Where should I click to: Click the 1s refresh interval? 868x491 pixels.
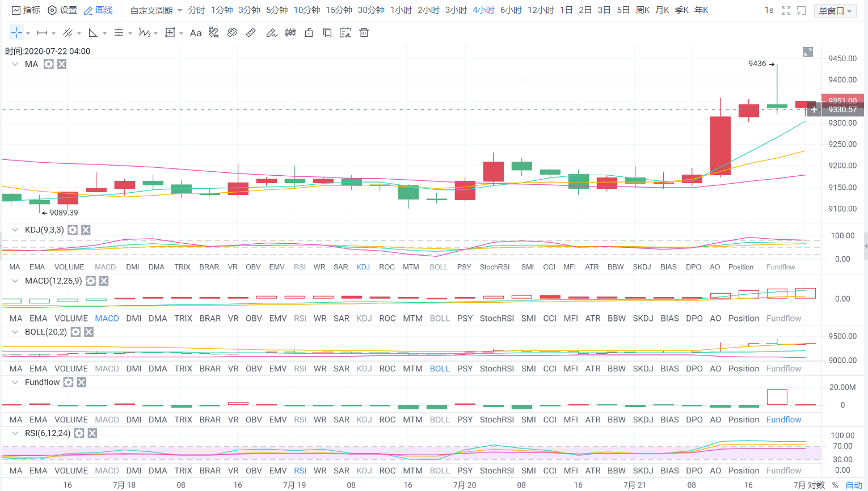769,10
